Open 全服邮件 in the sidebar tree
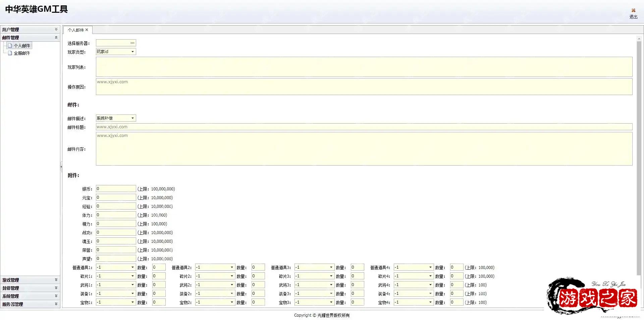644x320 pixels. (x=22, y=53)
